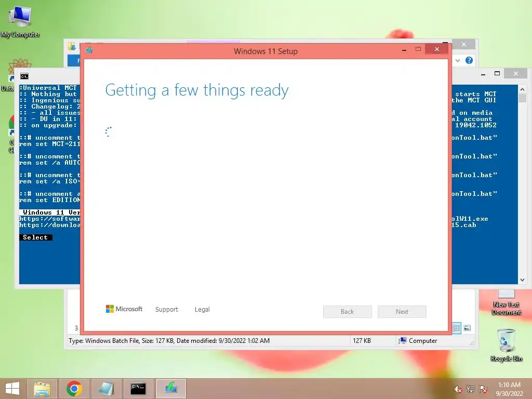Open the Action Center flag icon
Image resolution: width=532 pixels, height=399 pixels.
483,389
